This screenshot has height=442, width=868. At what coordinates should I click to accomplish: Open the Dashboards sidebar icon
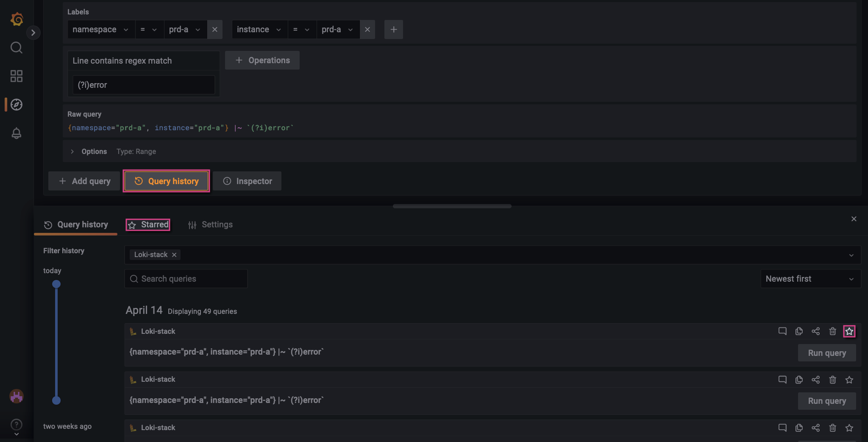[16, 76]
